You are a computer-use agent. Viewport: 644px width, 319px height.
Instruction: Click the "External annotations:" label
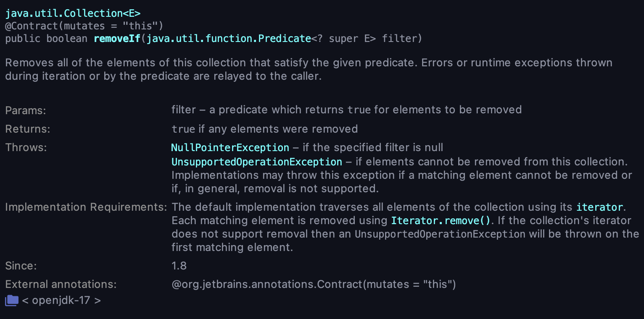[x=61, y=284]
